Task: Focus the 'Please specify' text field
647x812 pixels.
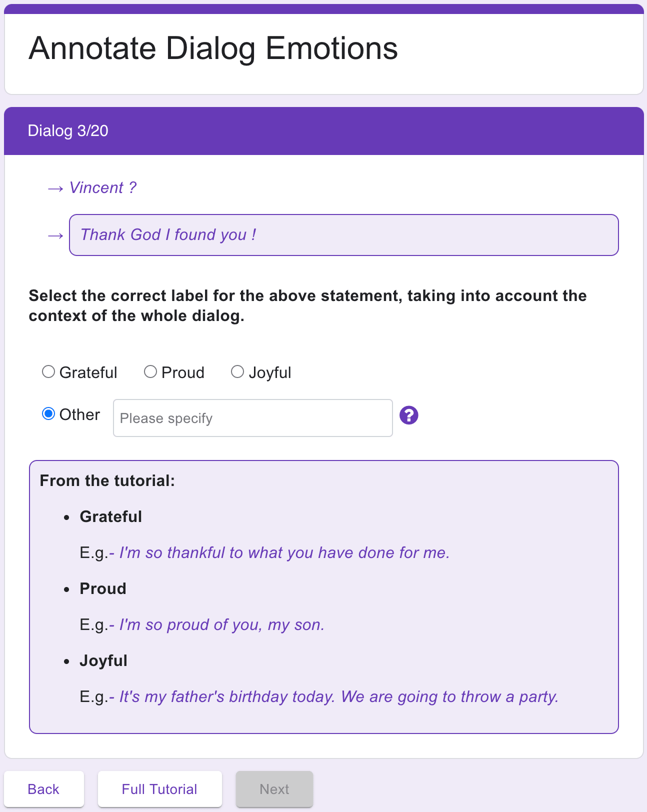Action: click(x=253, y=418)
